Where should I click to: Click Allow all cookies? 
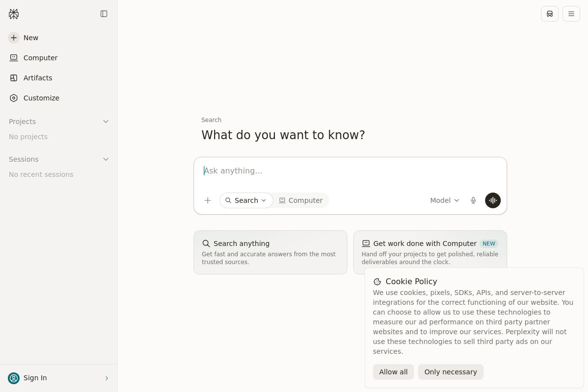click(393, 372)
